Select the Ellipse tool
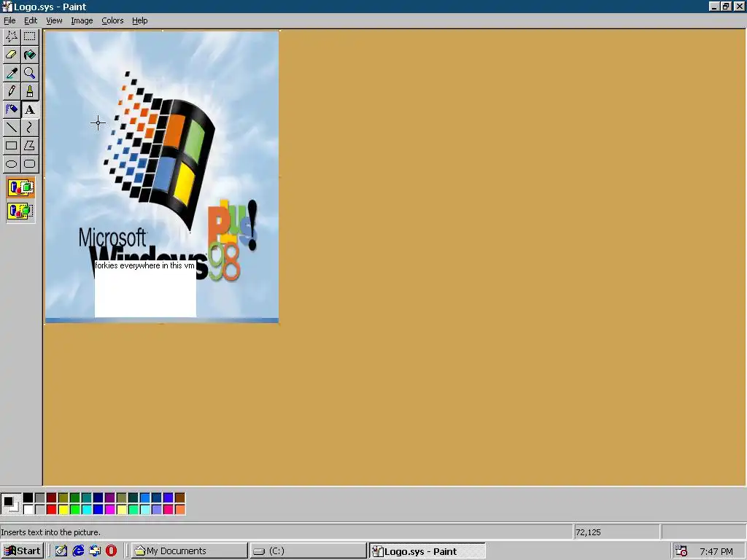Viewport: 747px width, 560px height. [x=12, y=164]
